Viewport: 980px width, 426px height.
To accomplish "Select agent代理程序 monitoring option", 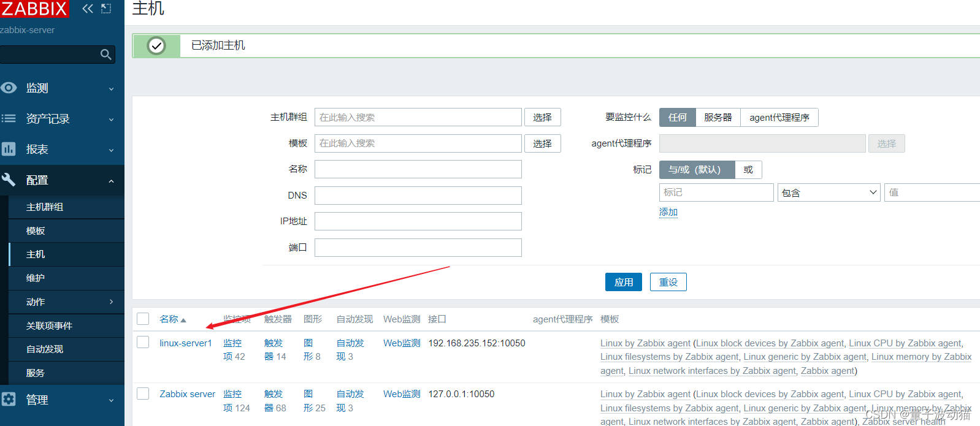I will pyautogui.click(x=779, y=117).
